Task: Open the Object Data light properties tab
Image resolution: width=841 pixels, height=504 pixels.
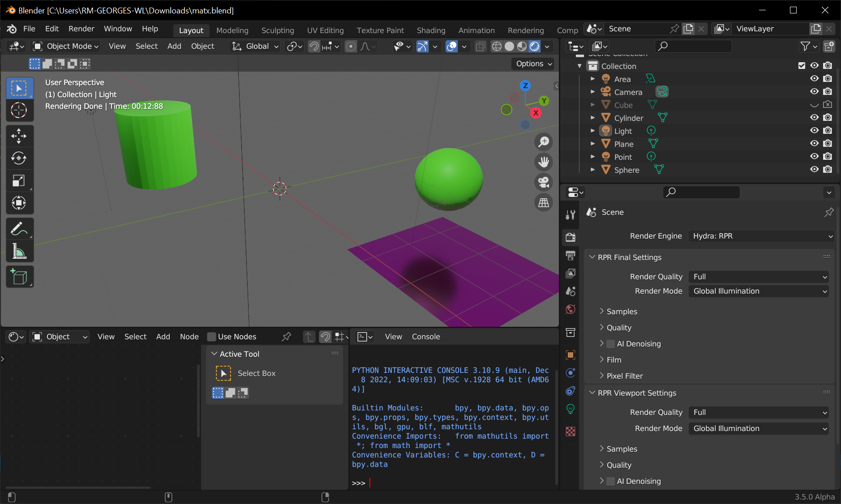Action: coord(571,409)
